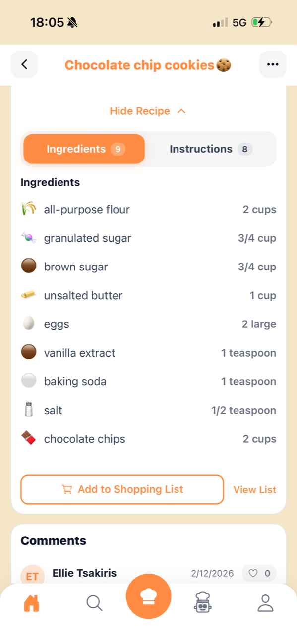Open the Home tab in bottom navigation
The height and width of the screenshot is (644, 297).
(x=32, y=603)
